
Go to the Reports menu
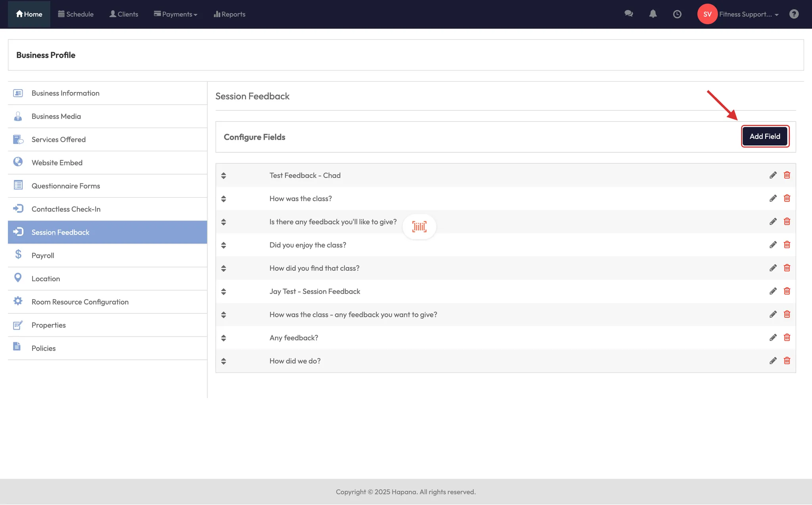click(x=230, y=14)
